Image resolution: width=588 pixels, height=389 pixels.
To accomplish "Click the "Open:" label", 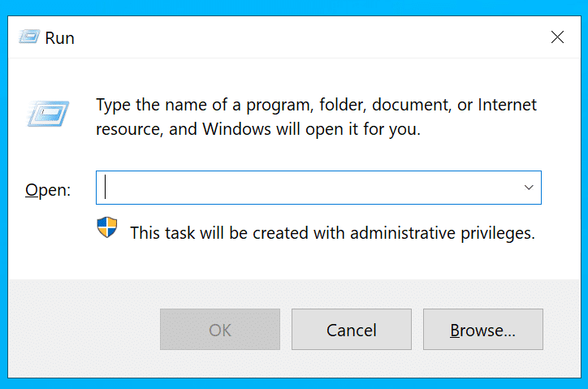I will [x=48, y=190].
